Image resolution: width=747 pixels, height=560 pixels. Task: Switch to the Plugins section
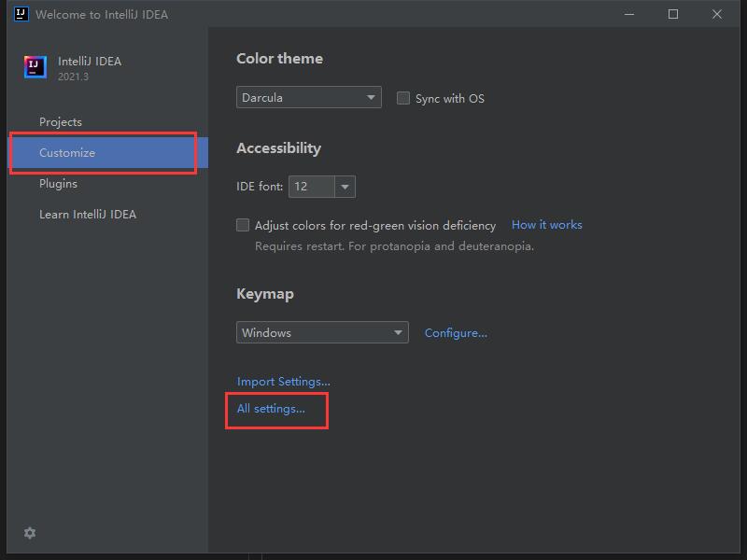click(58, 184)
